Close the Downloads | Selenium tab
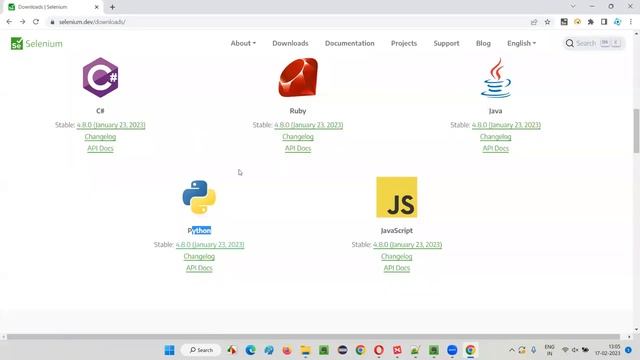Screen dimensions: 640x360 [x=97, y=7]
